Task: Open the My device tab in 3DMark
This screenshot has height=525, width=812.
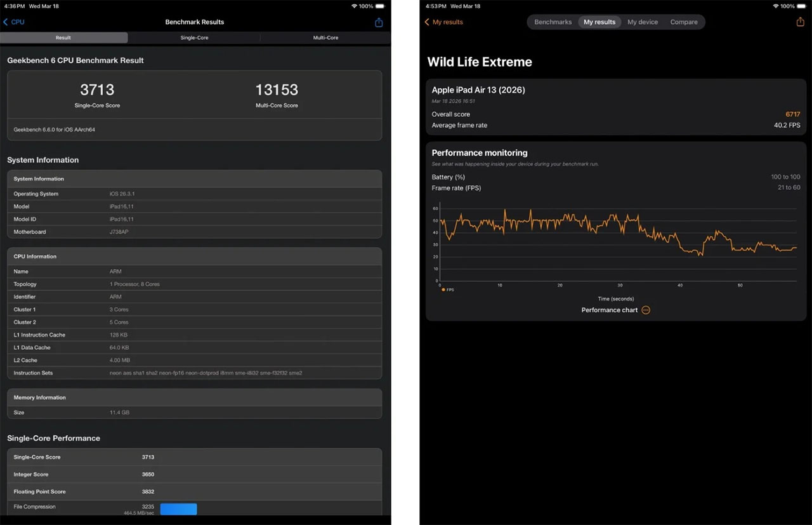Action: point(642,22)
